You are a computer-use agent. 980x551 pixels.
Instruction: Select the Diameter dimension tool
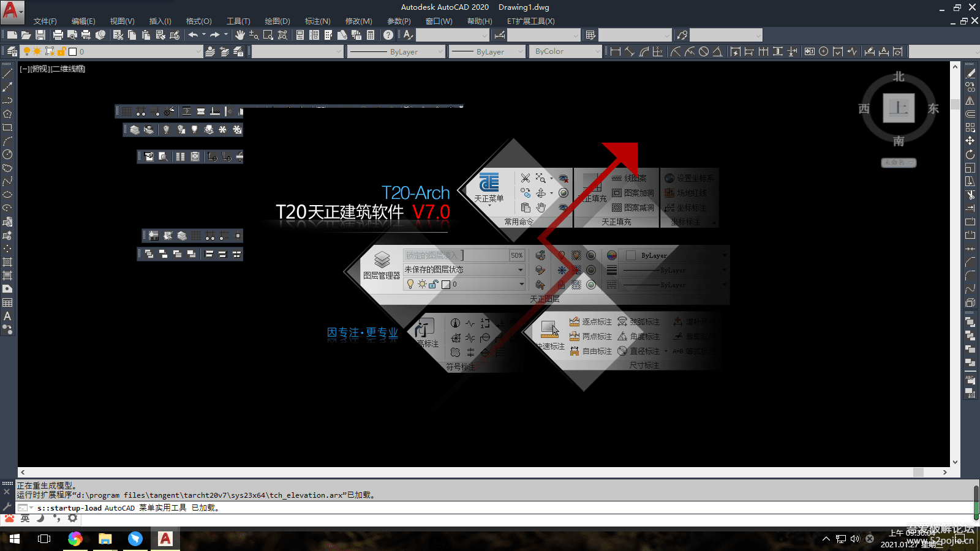point(704,51)
